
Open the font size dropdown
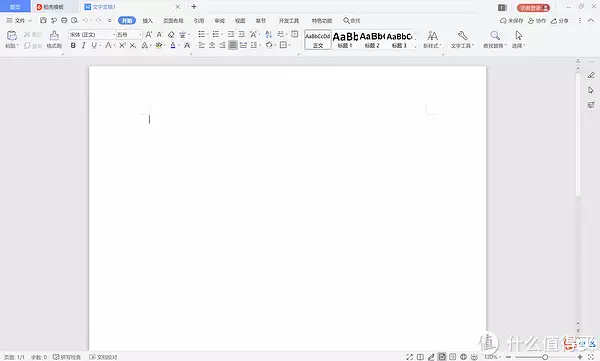tap(140, 34)
